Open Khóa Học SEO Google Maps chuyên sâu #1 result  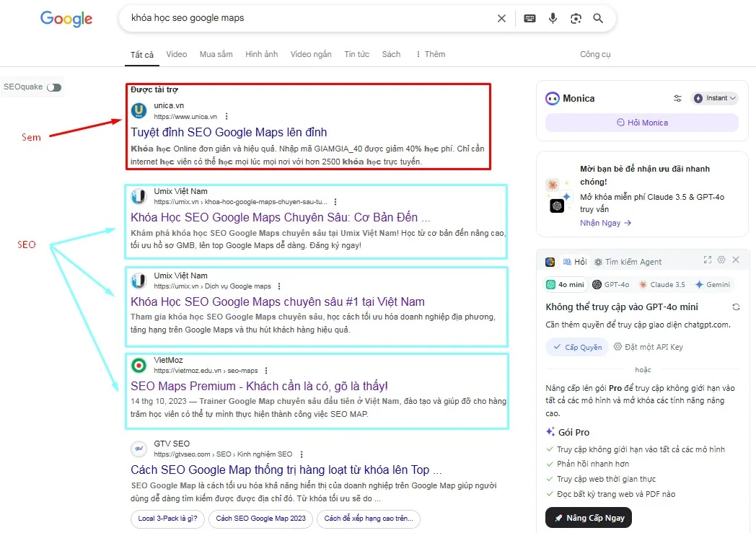click(x=277, y=301)
